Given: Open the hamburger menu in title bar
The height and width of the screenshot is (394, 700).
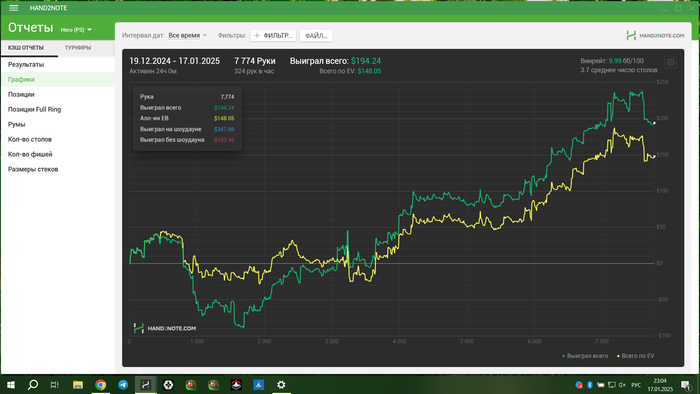Looking at the screenshot, I should (x=13, y=8).
